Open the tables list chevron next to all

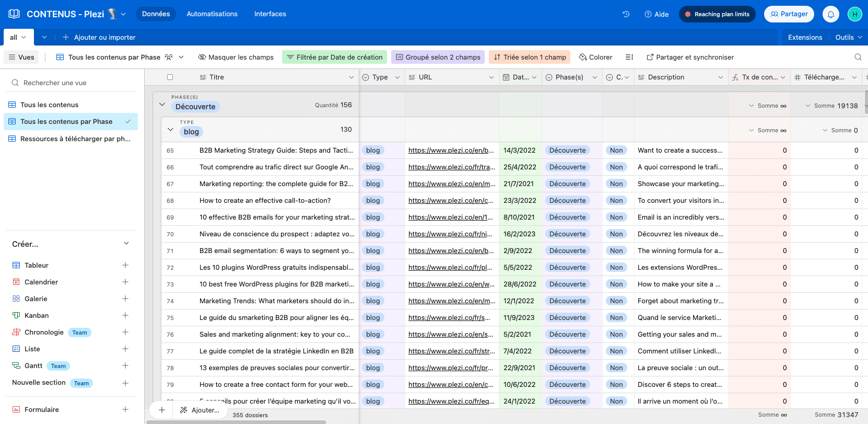44,37
